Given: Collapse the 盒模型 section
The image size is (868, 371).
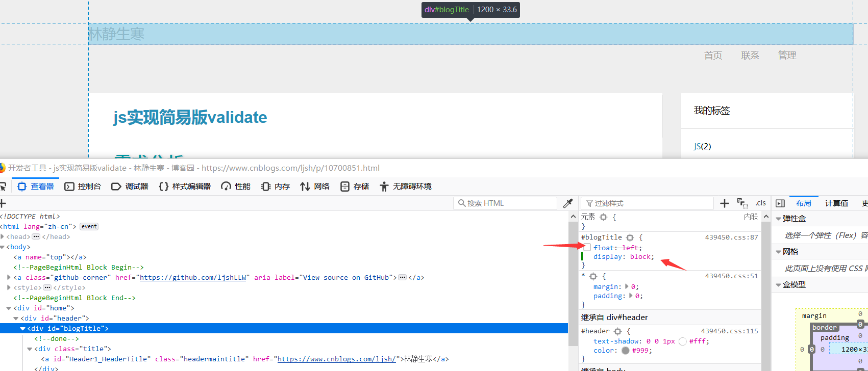Looking at the screenshot, I should click(778, 285).
